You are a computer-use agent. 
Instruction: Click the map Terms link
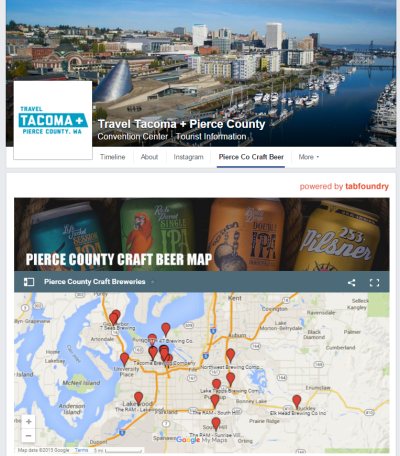click(81, 450)
